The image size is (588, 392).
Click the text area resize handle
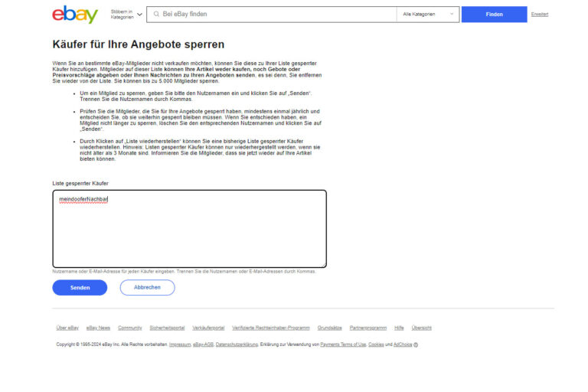[323, 264]
